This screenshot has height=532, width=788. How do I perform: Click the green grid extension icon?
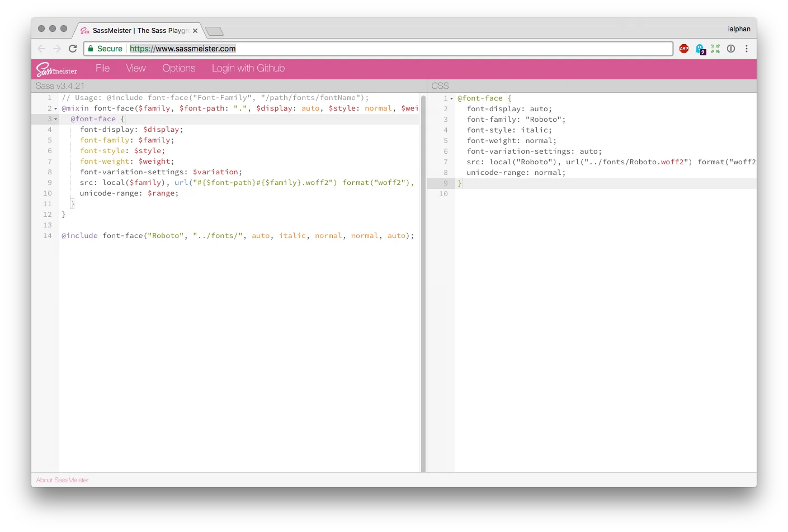(715, 49)
